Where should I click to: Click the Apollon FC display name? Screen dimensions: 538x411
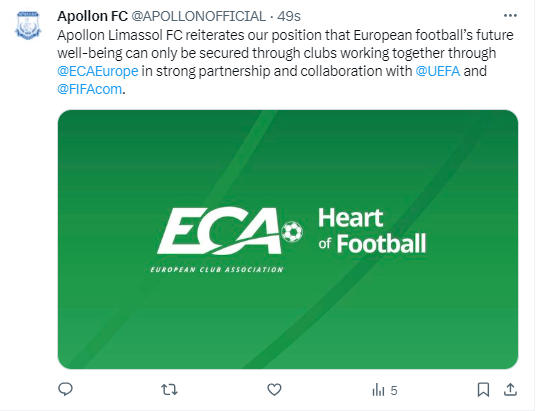coord(92,16)
